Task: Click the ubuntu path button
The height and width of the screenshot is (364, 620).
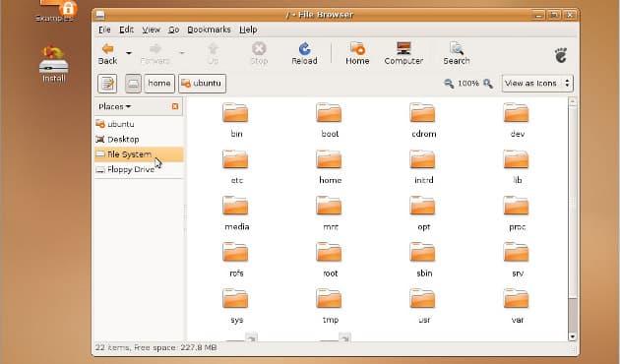Action: pos(202,84)
